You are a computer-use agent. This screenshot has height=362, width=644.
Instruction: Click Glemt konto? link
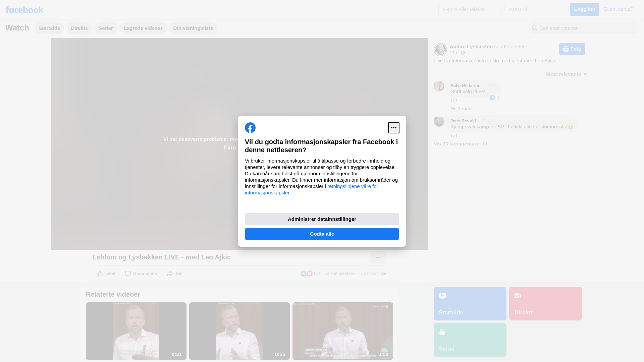pos(618,9)
